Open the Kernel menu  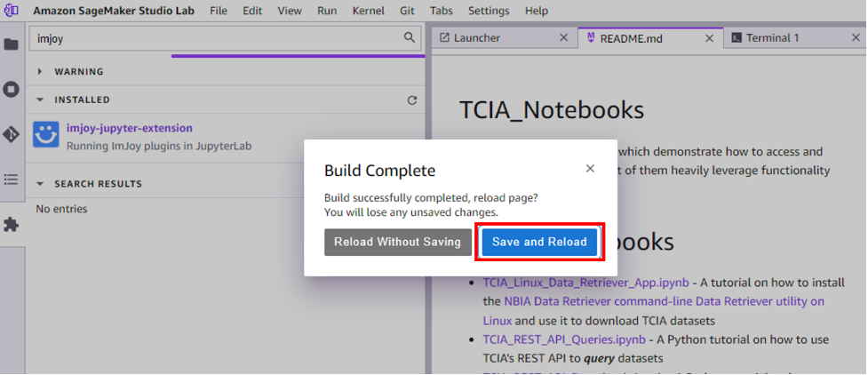[x=368, y=11]
